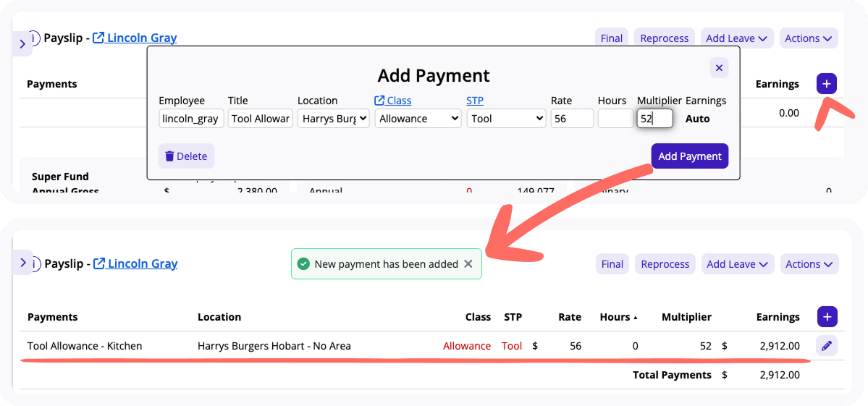Open the Actions menu in the bottom payslip

(810, 264)
